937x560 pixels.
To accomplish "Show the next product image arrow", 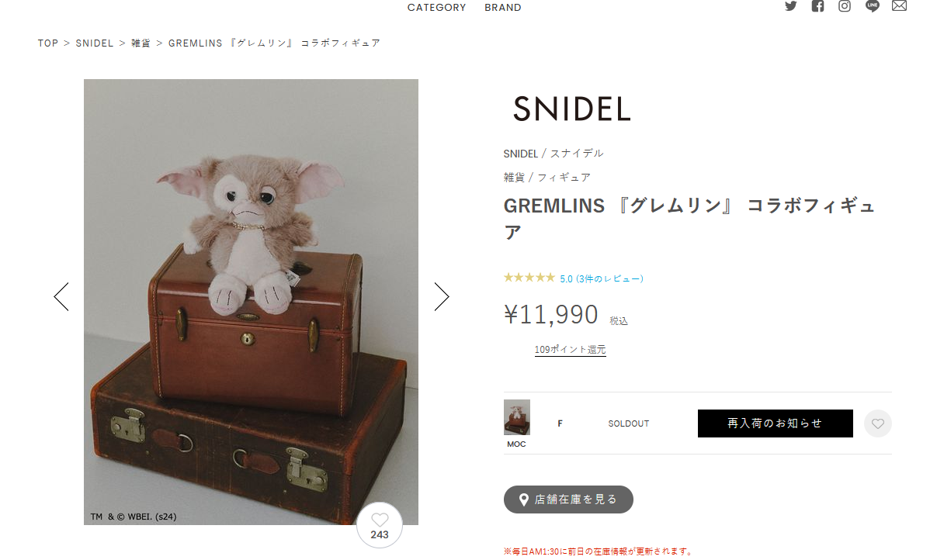I will point(442,296).
